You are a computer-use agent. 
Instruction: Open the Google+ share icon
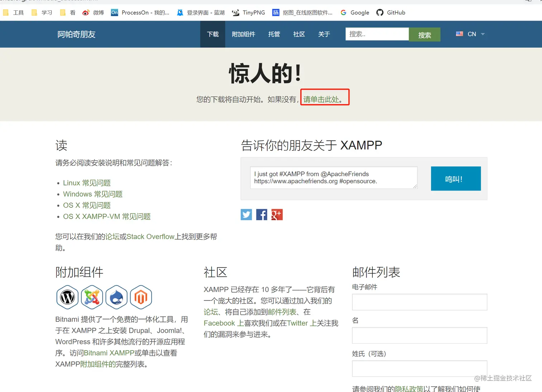(277, 214)
